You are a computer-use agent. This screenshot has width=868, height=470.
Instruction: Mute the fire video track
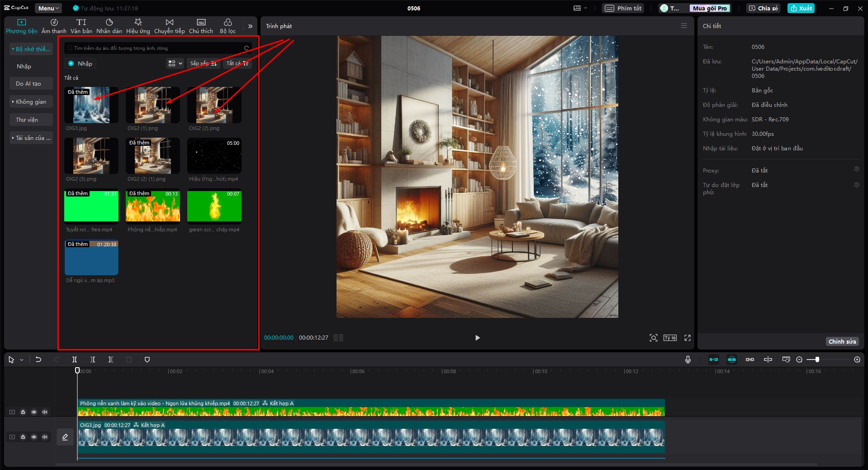coord(45,412)
